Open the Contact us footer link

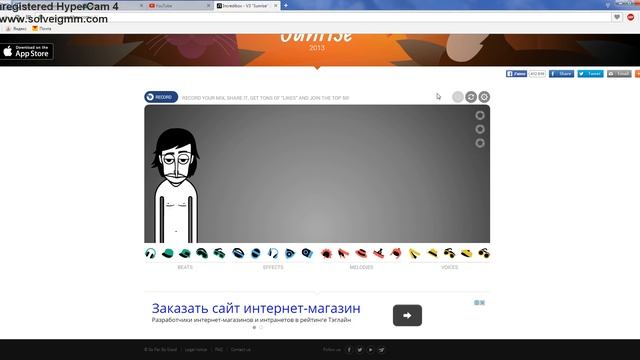tap(241, 349)
